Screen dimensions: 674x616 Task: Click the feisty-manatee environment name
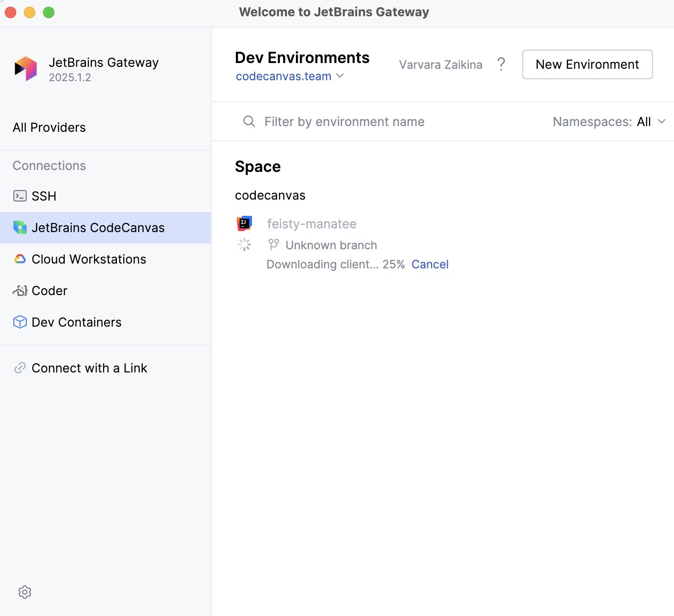312,223
